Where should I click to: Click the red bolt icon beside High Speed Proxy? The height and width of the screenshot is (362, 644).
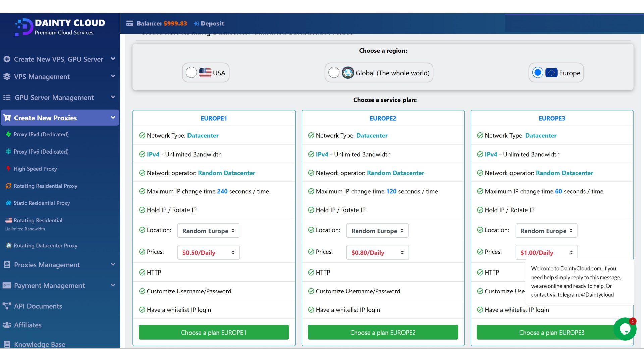(x=8, y=169)
